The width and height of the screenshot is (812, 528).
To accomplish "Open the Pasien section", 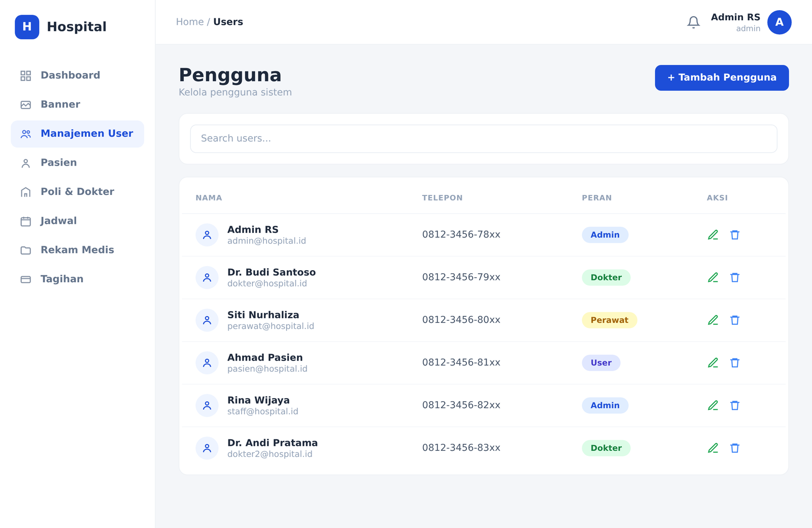I will [x=78, y=163].
